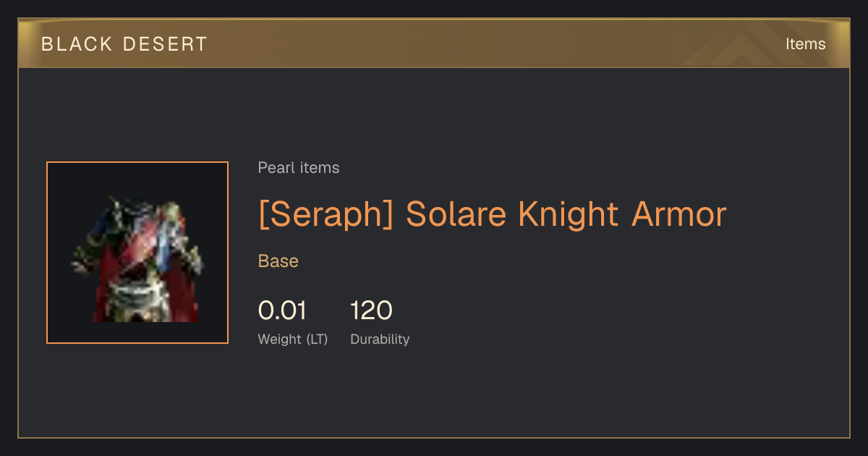
Task: Click the faded chevron emblem in header
Action: (745, 45)
